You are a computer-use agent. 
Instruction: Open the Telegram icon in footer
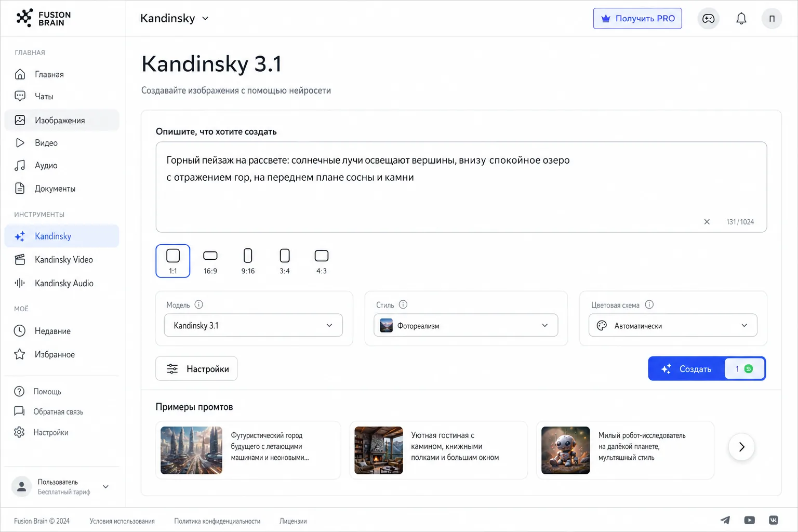click(x=725, y=520)
